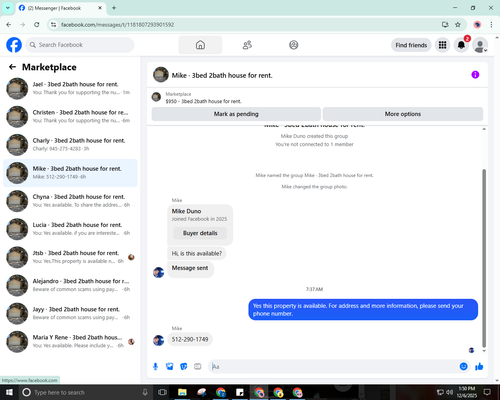Go back in browser history
This screenshot has width=500, height=400.
coord(9,25)
